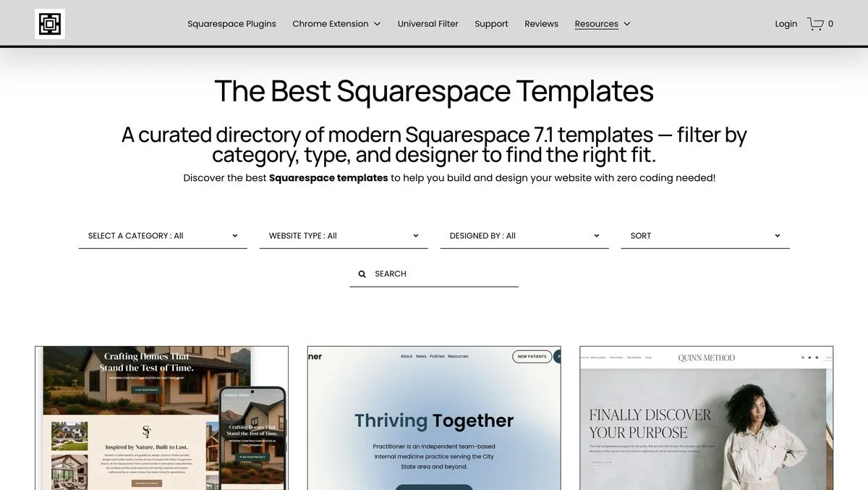Open the Thriving Together template thumbnail
The image size is (868, 490).
coord(434,418)
